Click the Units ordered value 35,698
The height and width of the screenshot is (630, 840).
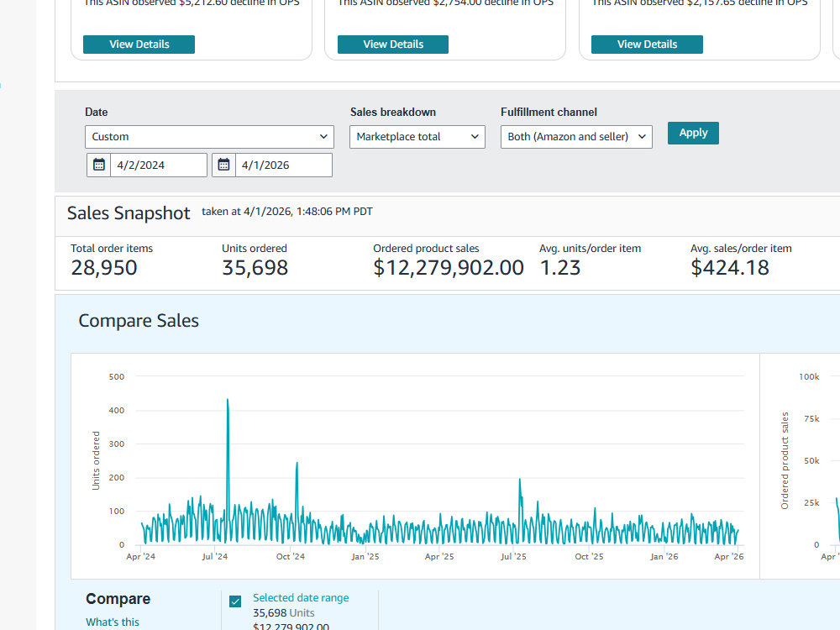255,267
